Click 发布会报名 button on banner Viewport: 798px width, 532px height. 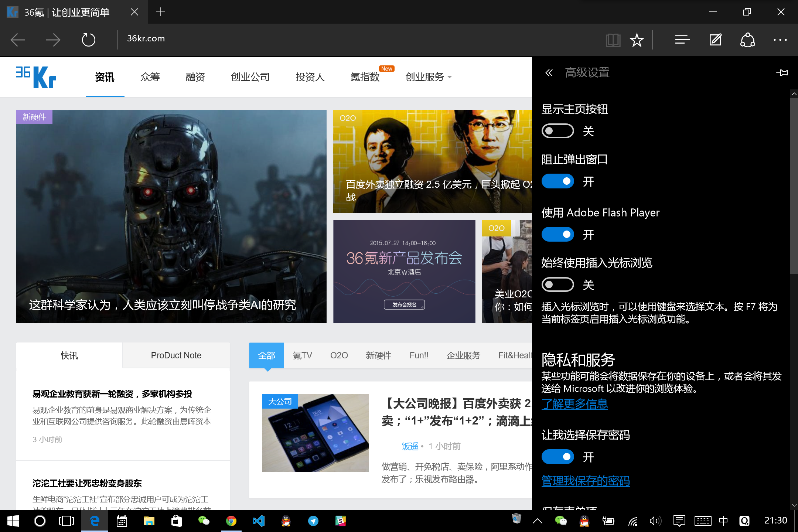[x=404, y=304]
